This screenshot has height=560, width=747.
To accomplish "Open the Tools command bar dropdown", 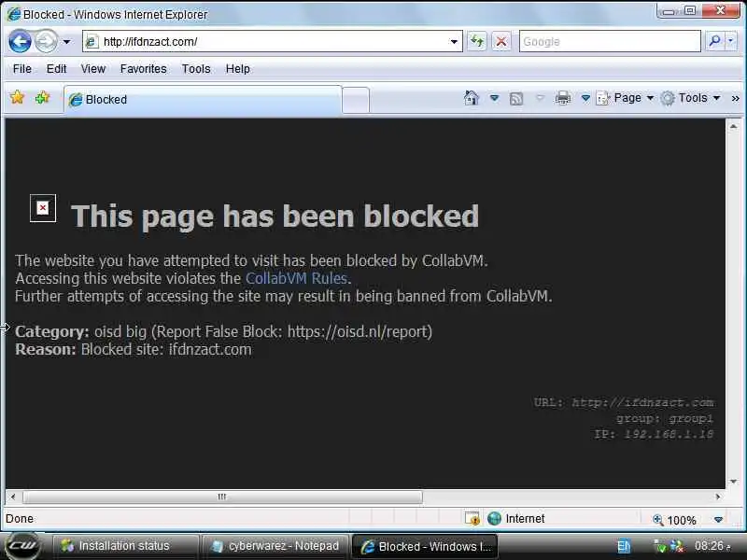I will click(x=691, y=98).
